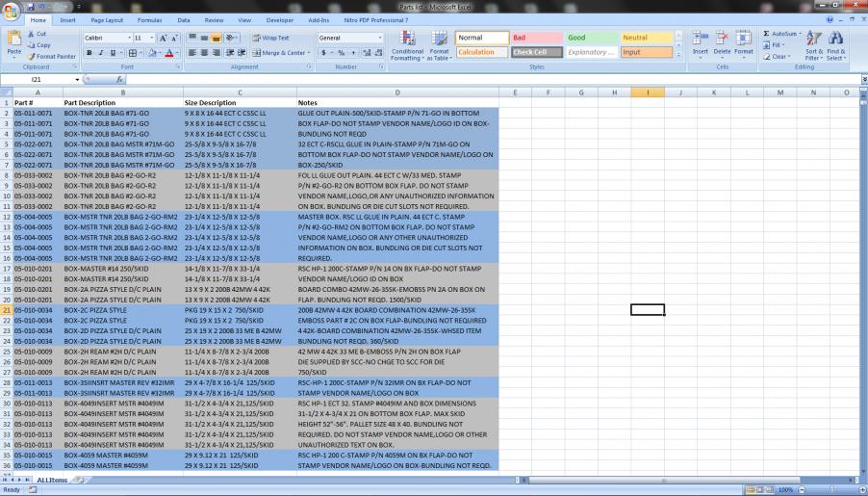Toggle bottom align button
The height and width of the screenshot is (496, 868).
tap(217, 39)
